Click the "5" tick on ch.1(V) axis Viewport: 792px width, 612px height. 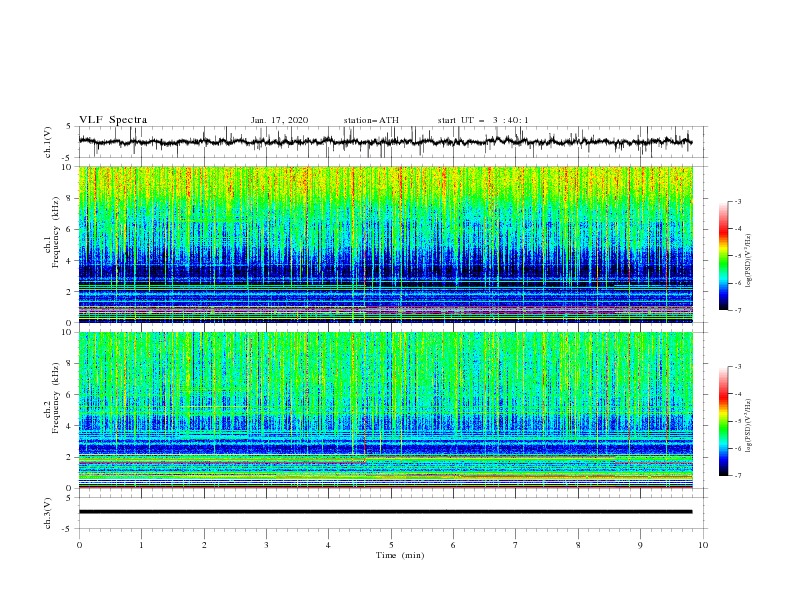point(68,127)
